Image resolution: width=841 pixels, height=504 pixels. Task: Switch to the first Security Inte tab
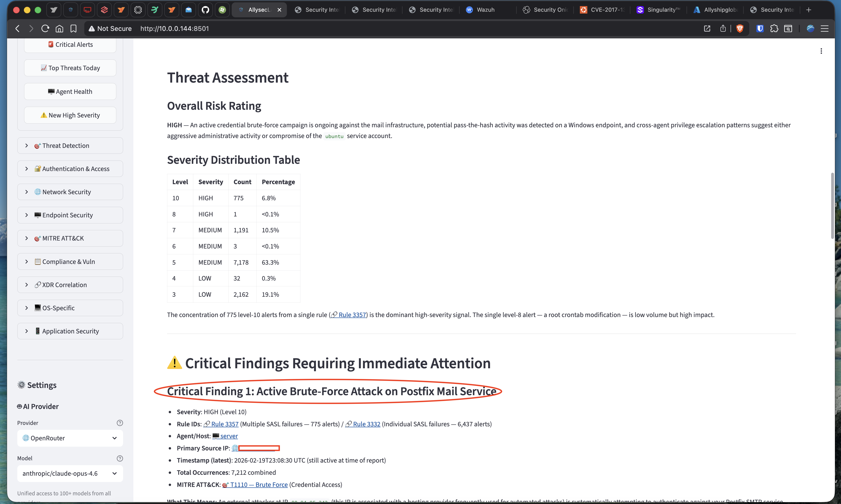coord(317,10)
